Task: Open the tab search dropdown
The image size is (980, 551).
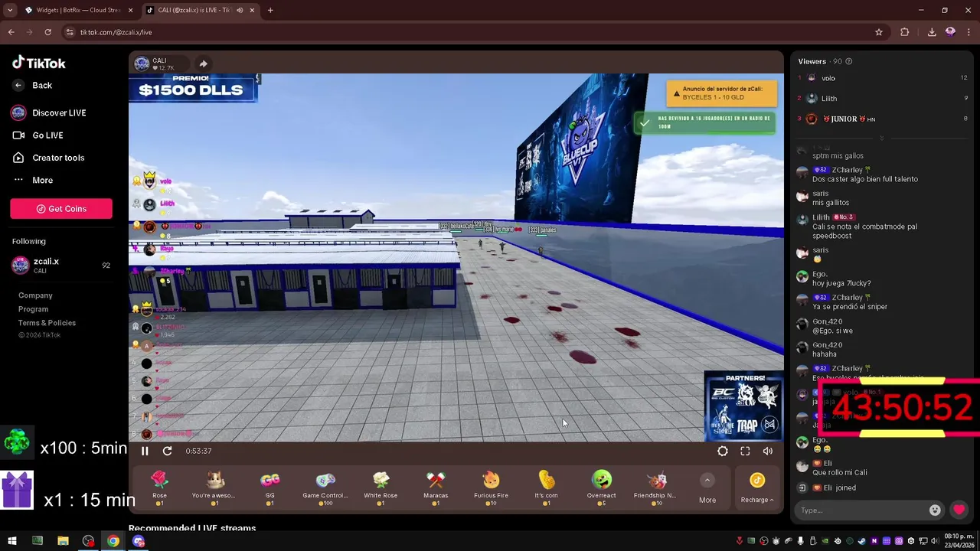Action: point(9,10)
